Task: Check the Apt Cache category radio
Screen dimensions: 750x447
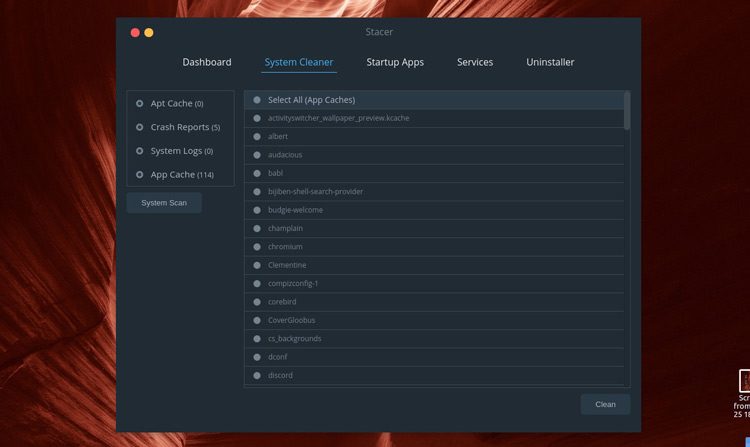Action: pos(140,103)
